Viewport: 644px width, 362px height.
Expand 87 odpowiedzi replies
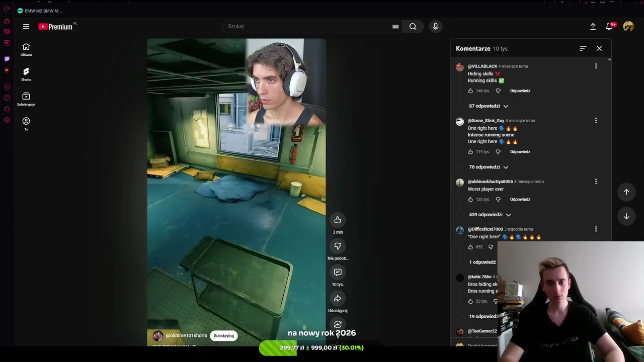tap(489, 106)
